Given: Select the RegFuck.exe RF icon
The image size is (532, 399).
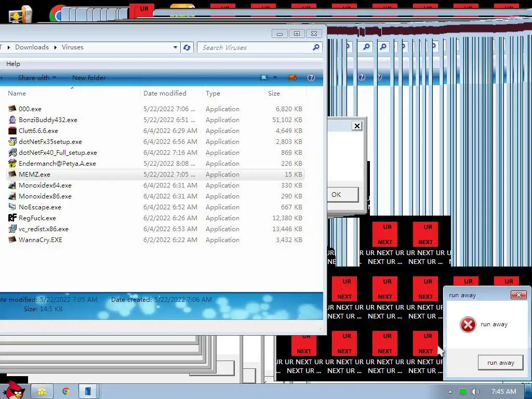Looking at the screenshot, I should (12, 218).
